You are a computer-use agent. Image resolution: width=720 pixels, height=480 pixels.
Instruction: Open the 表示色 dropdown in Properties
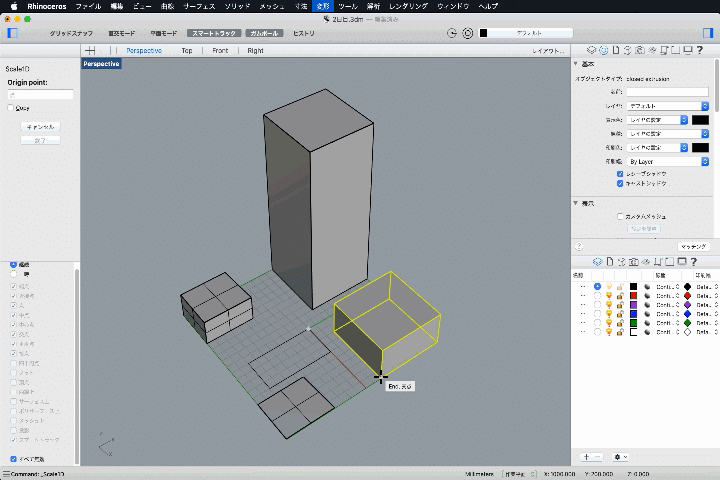[x=657, y=120]
